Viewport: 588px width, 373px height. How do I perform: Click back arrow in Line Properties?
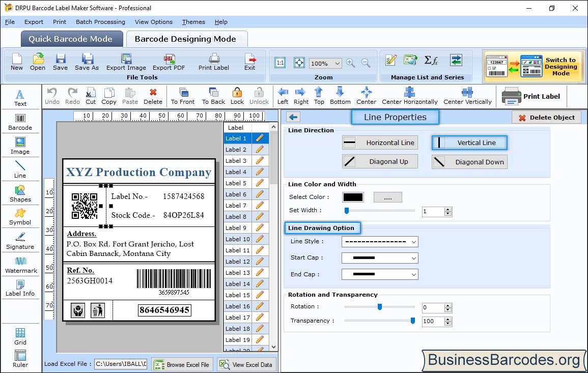point(293,117)
